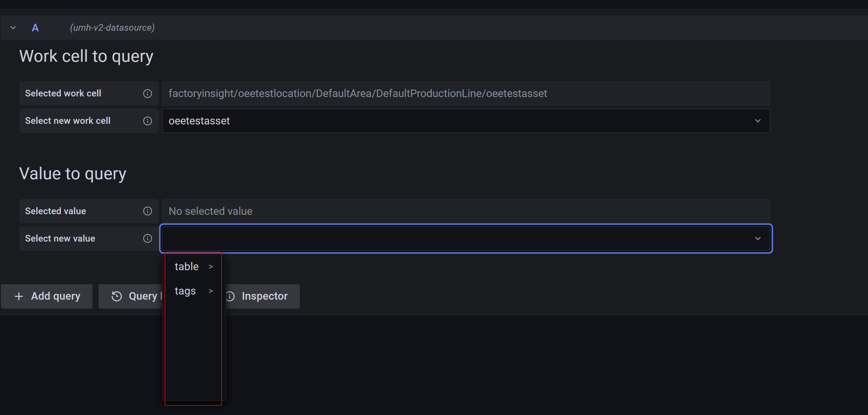Collapse query A with the chevron
868x415 pixels.
pos(13,28)
